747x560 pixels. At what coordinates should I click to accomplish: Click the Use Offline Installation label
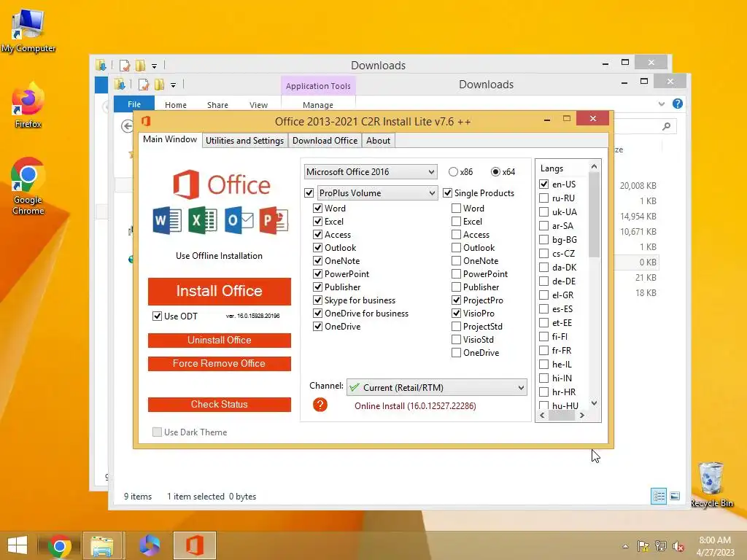(x=219, y=256)
